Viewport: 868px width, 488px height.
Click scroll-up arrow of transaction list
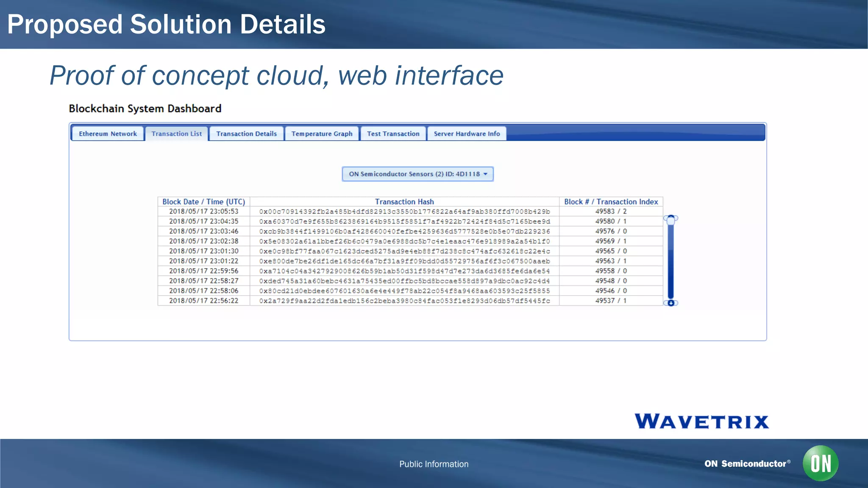(x=671, y=218)
